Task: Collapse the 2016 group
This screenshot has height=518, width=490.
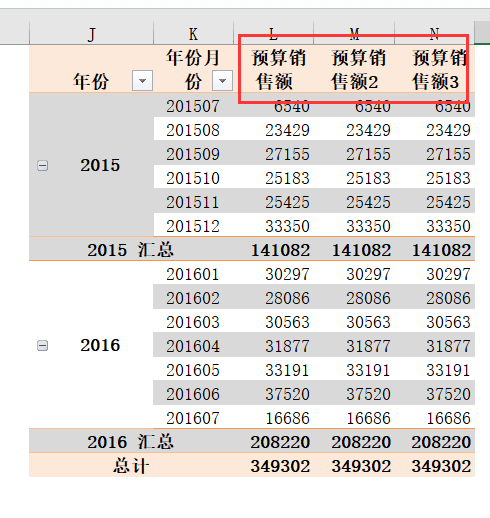Action: pos(42,345)
